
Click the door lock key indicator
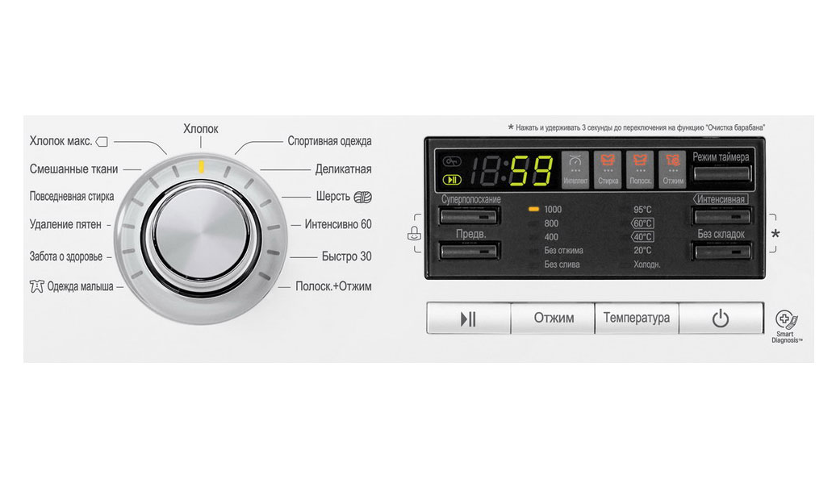click(452, 161)
